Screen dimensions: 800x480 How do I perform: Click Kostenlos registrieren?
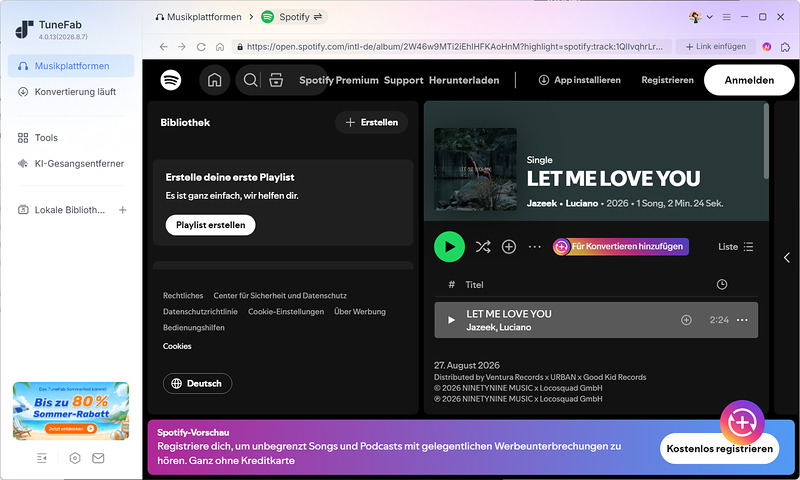tap(719, 449)
